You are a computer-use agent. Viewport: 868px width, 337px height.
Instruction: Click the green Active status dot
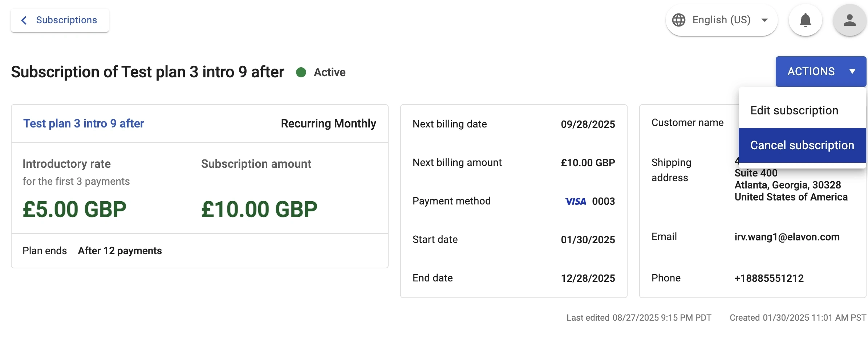[301, 72]
